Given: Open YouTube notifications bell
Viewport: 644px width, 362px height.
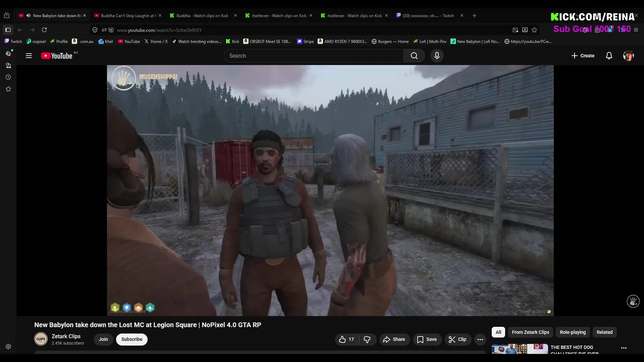Looking at the screenshot, I should 609,56.
